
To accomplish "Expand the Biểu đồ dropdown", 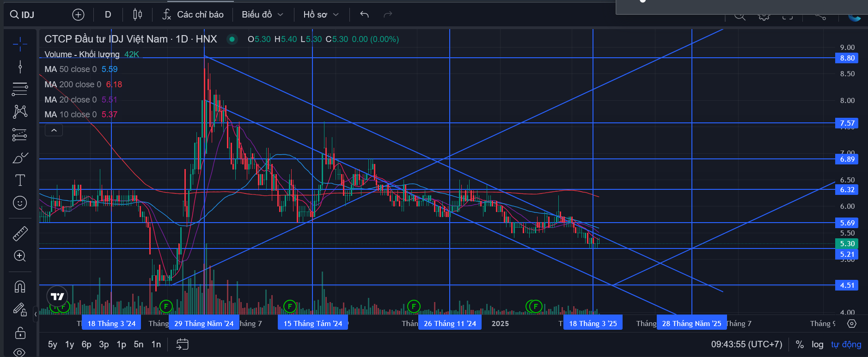I will point(263,15).
